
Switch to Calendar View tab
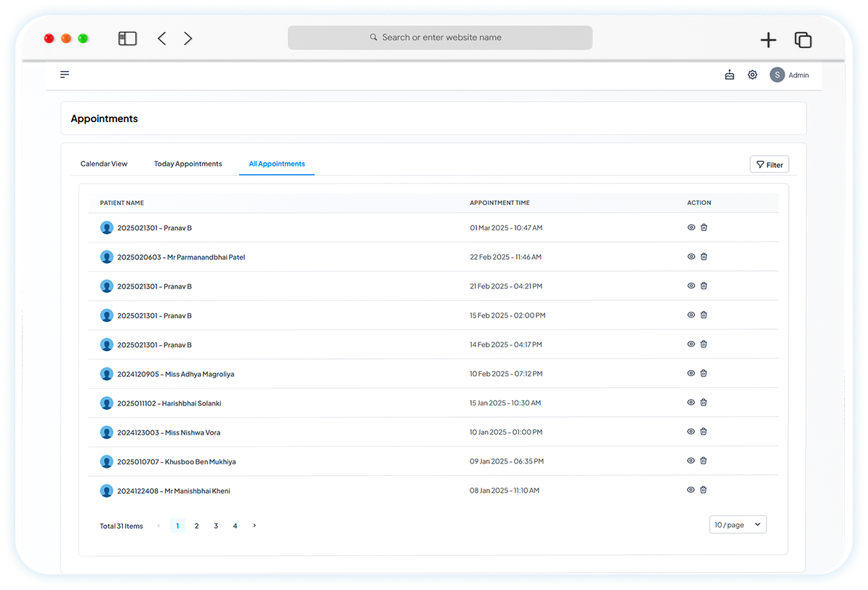coord(103,163)
